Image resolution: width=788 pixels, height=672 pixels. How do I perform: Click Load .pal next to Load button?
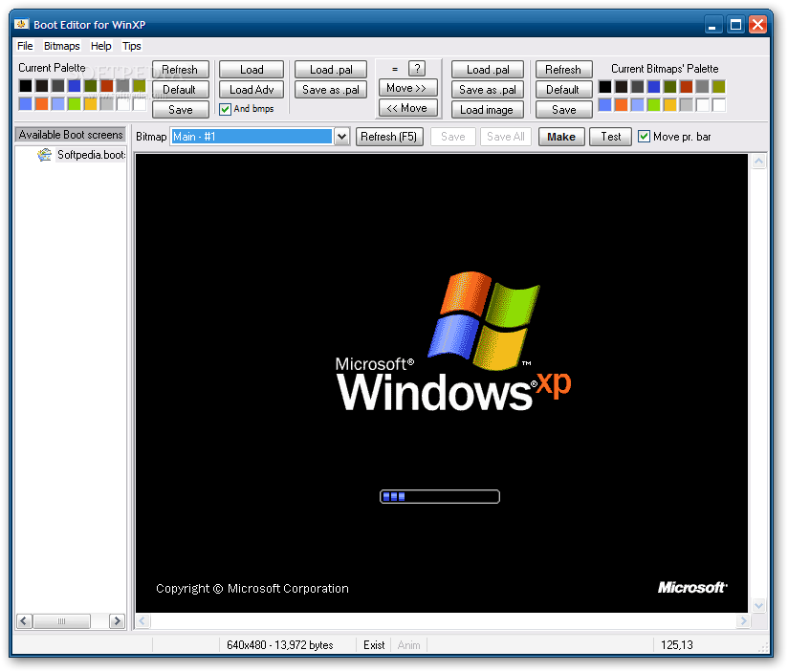coord(331,70)
